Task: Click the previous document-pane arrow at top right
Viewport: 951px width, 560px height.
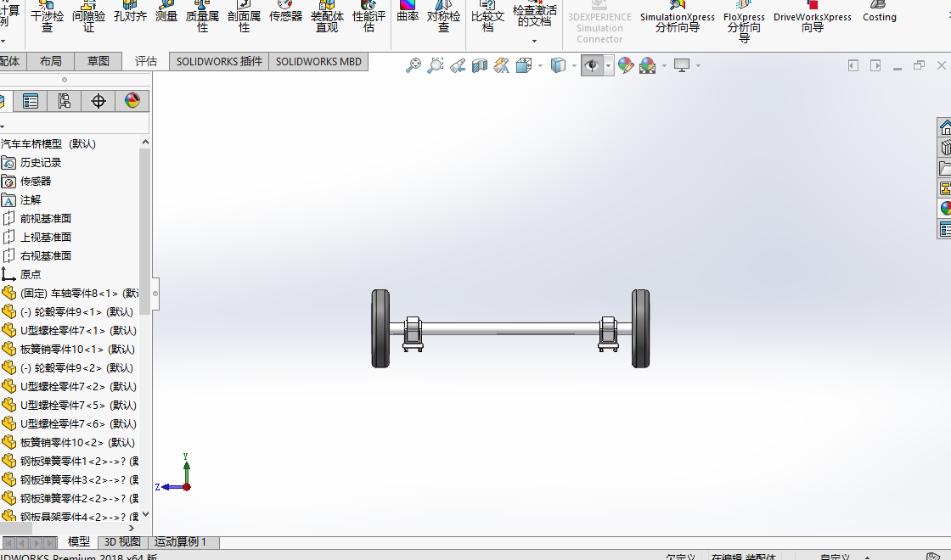Action: [x=853, y=65]
